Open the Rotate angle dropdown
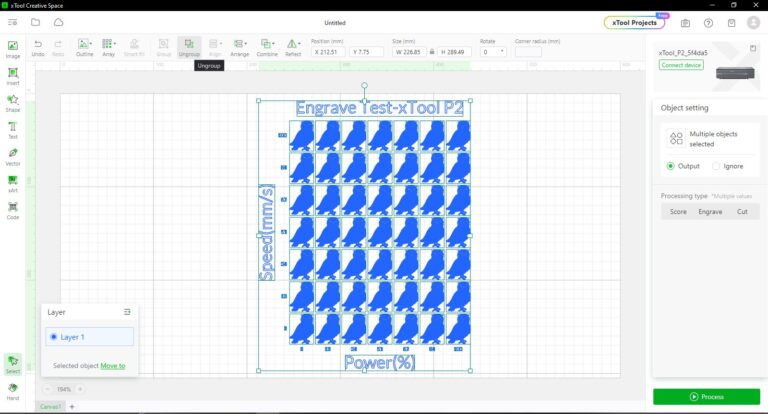The image size is (768, 414). tap(501, 51)
